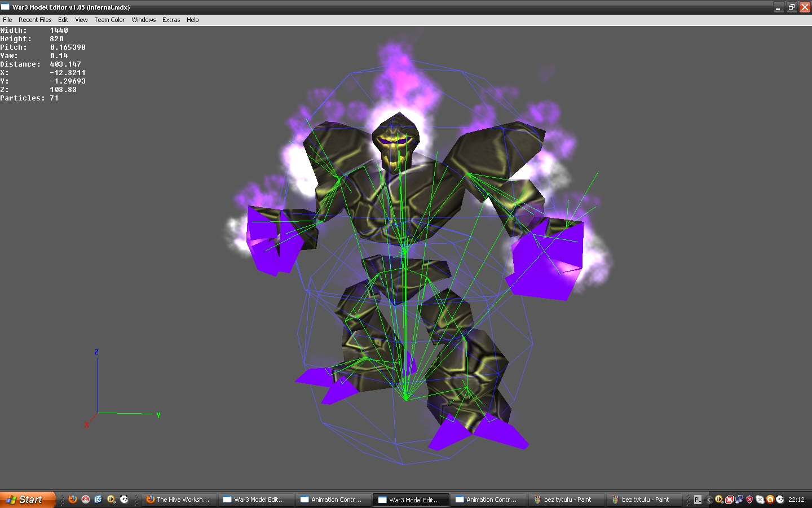Click the yellow round system tray icon

pyautogui.click(x=719, y=500)
